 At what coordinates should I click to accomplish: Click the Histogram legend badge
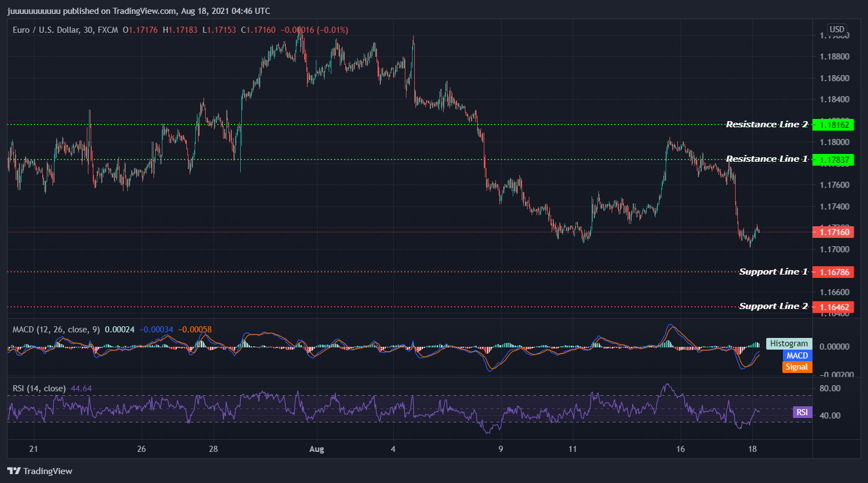click(x=788, y=343)
